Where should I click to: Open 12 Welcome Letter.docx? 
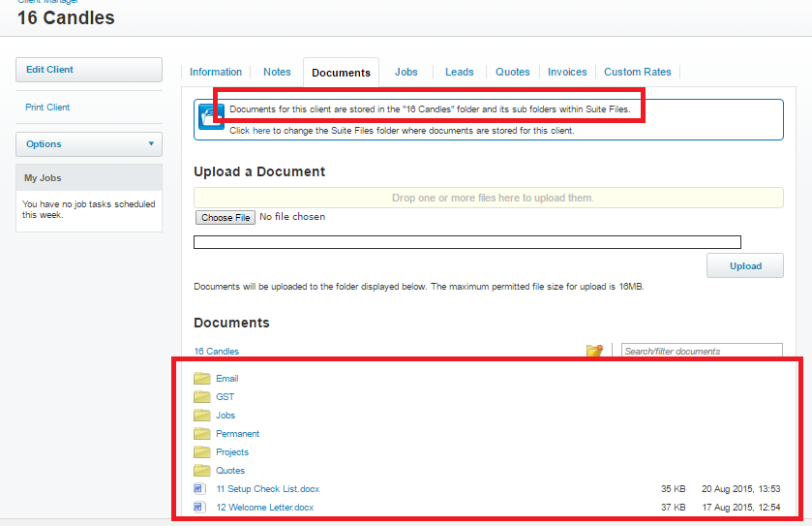tap(264, 508)
